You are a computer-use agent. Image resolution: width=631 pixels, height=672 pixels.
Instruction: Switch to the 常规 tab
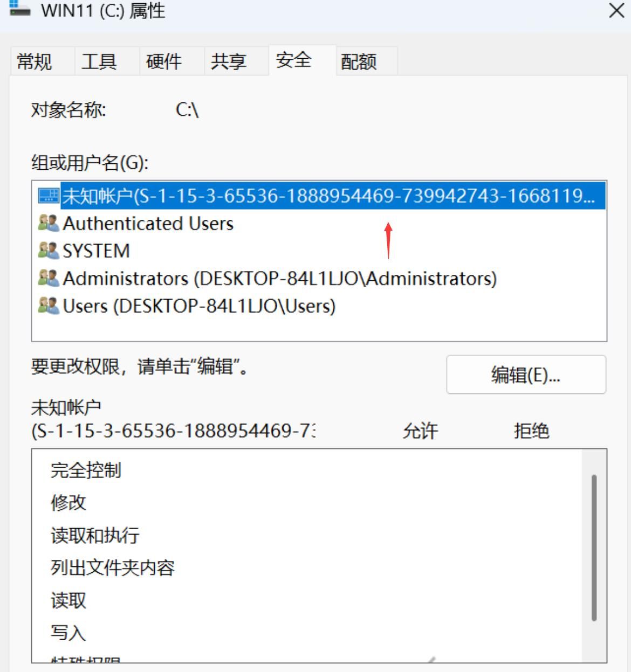pos(35,61)
